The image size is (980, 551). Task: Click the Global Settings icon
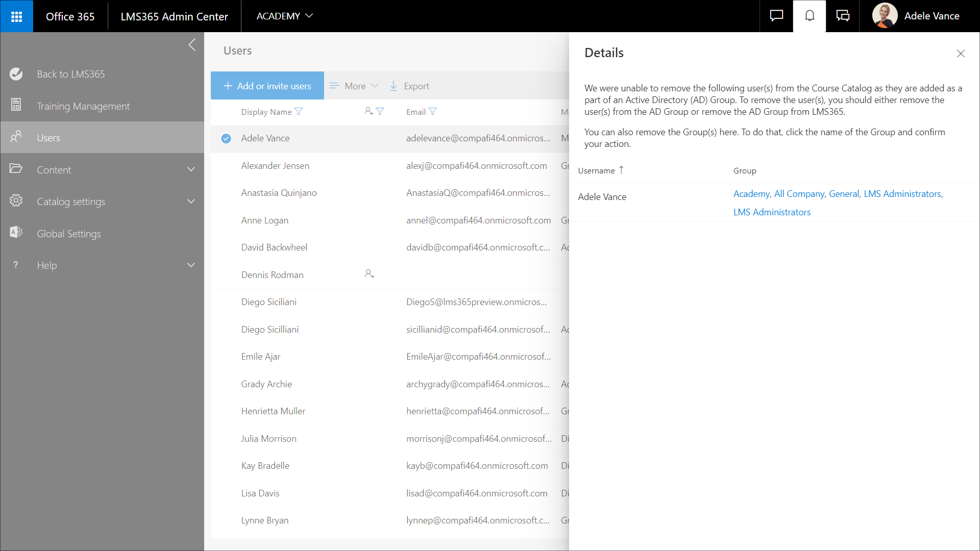pyautogui.click(x=16, y=233)
